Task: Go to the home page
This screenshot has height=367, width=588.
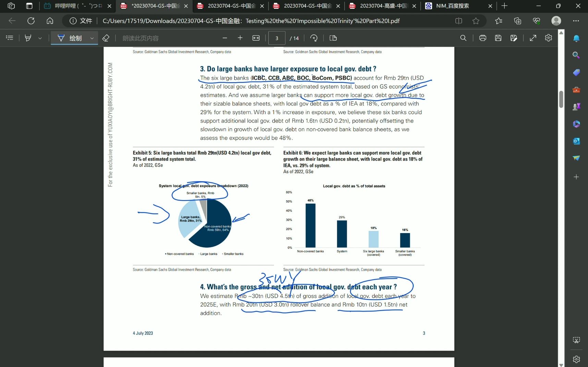Action: pyautogui.click(x=50, y=21)
